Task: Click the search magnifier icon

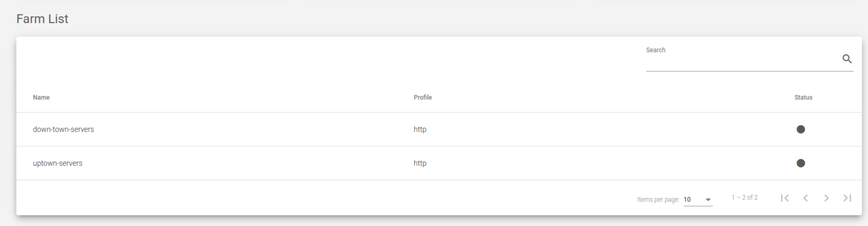Action: pos(847,59)
